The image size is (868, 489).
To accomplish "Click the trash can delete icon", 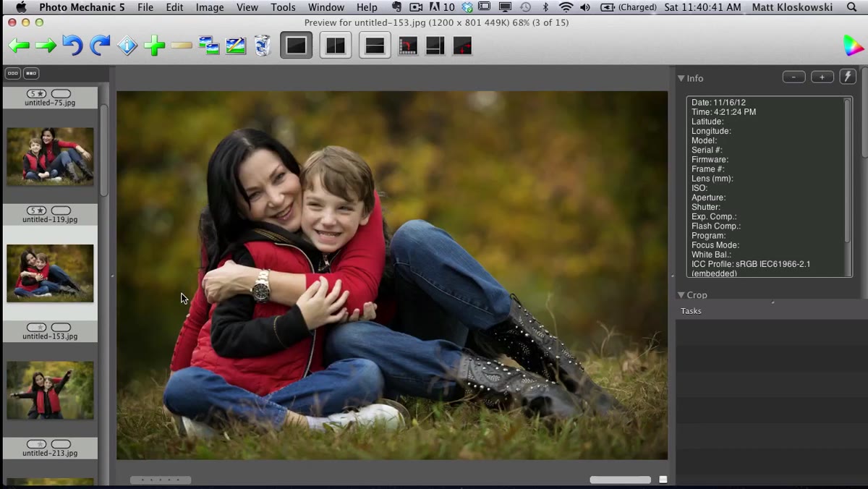I will (263, 46).
